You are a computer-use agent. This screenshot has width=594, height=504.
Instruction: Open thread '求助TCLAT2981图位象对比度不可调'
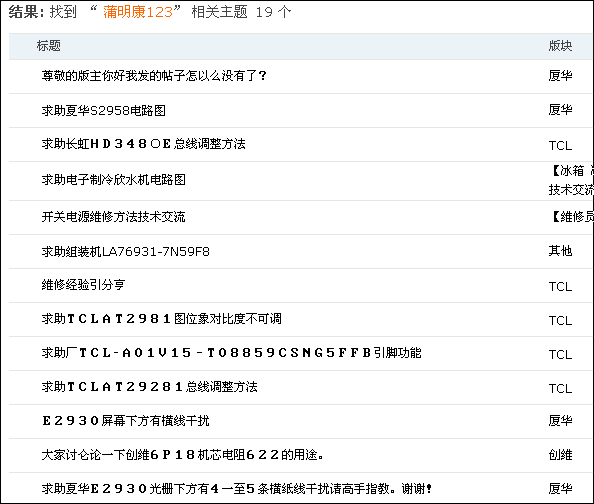tap(162, 319)
